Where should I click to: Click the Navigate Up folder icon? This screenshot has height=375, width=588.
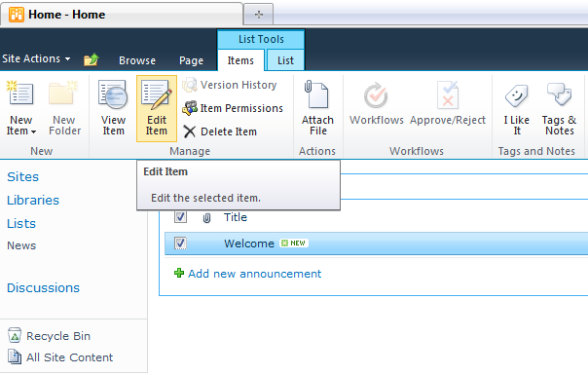coord(92,59)
